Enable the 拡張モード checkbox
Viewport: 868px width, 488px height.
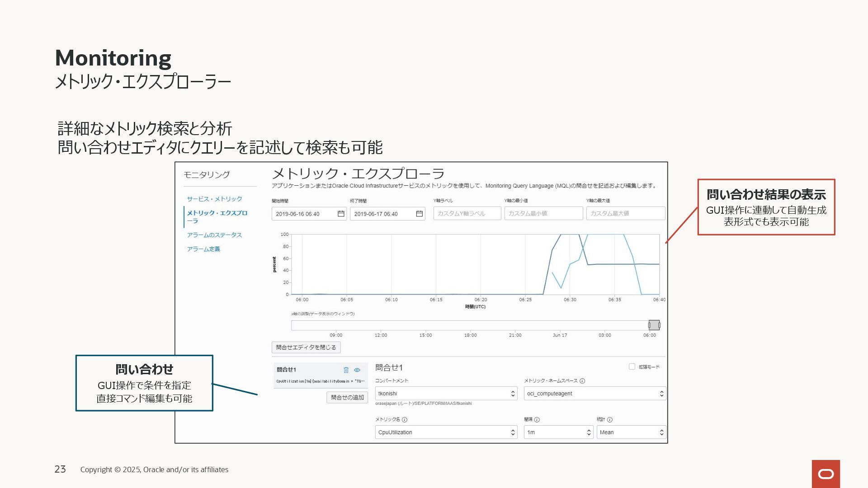632,366
